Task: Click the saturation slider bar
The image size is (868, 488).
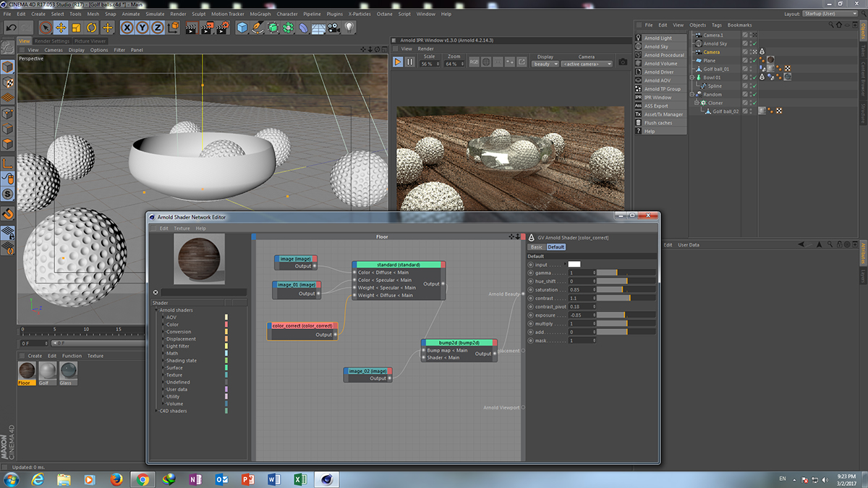Action: click(626, 290)
